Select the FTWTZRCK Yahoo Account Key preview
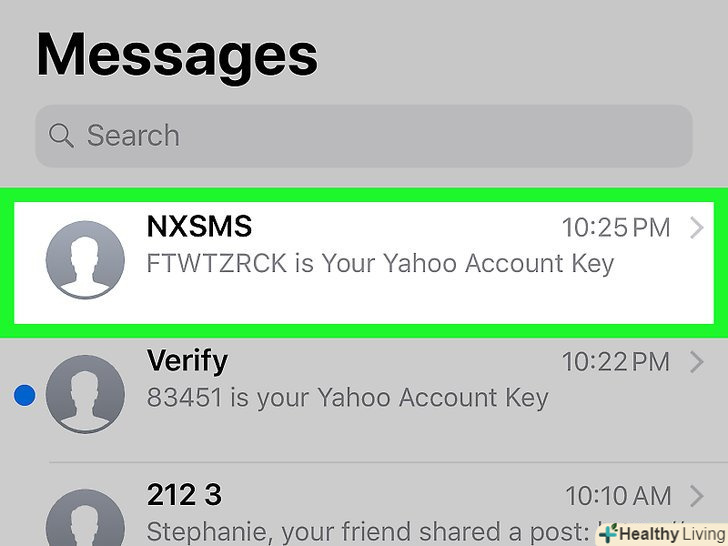The width and height of the screenshot is (728, 546). [x=380, y=264]
